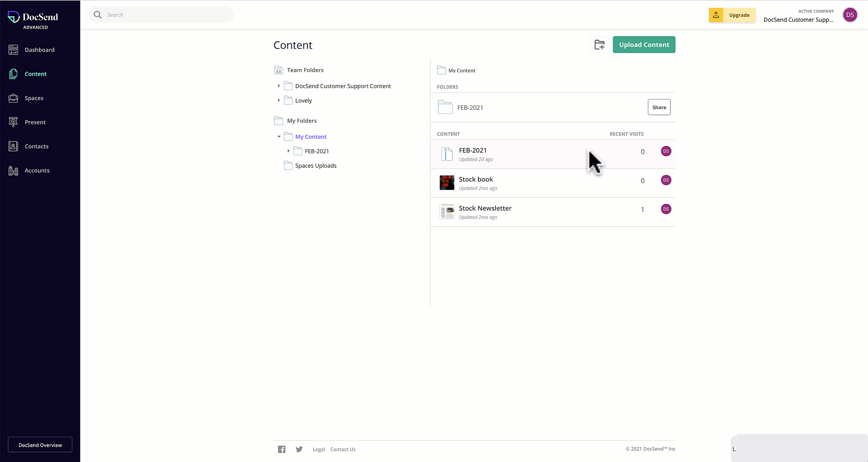This screenshot has height=462, width=868.
Task: Click the DocSend Overview button
Action: click(40, 445)
